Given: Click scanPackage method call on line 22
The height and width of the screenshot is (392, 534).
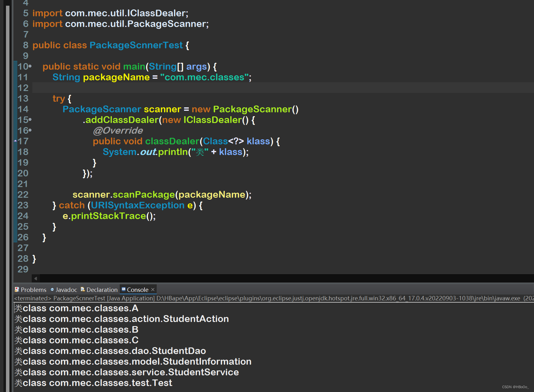Looking at the screenshot, I should click(x=144, y=195).
